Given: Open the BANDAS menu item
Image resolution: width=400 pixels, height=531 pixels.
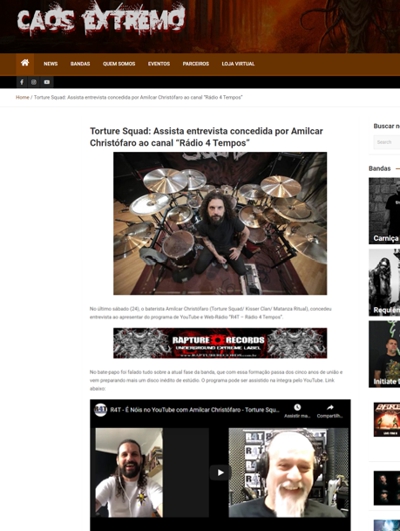Looking at the screenshot, I should tap(80, 64).
